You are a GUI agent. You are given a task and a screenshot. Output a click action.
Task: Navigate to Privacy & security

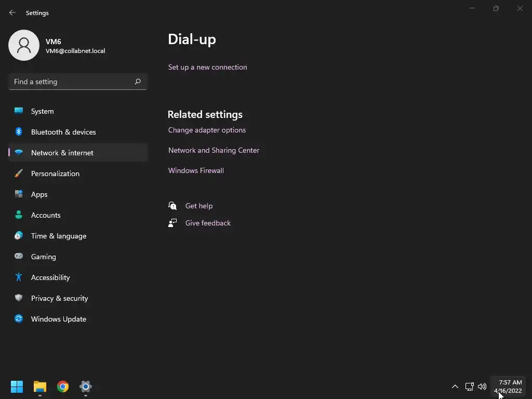60,298
